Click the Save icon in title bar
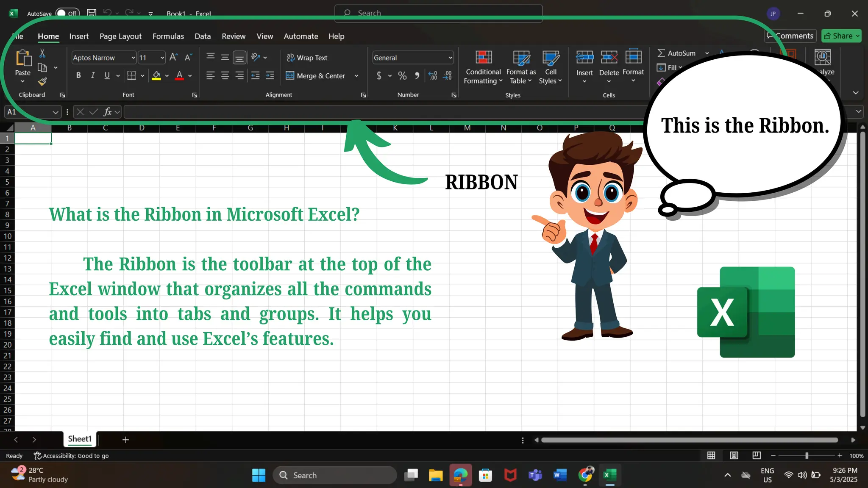The height and width of the screenshot is (488, 868). coord(92,13)
